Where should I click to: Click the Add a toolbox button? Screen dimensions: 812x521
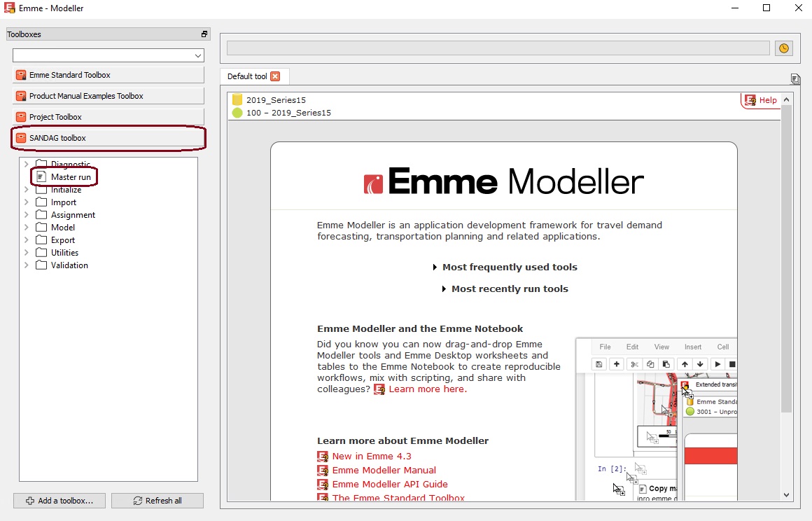59,501
